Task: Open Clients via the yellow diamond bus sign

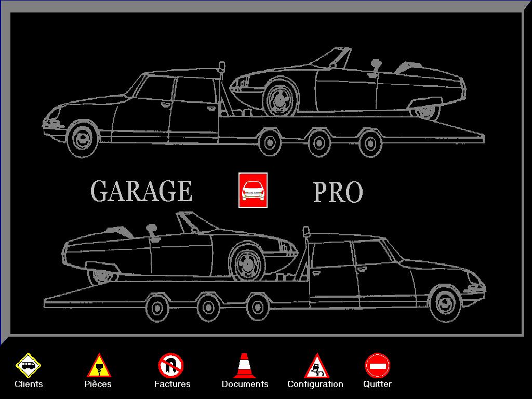Action: point(29,365)
